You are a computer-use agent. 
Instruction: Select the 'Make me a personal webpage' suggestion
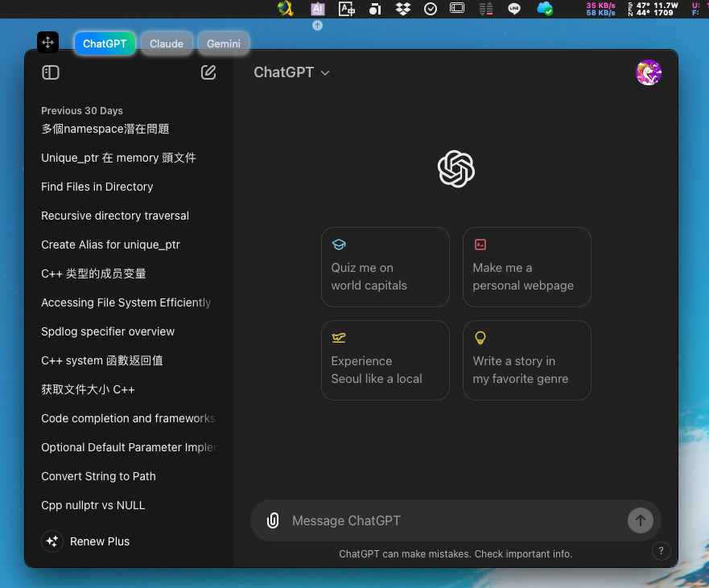527,267
